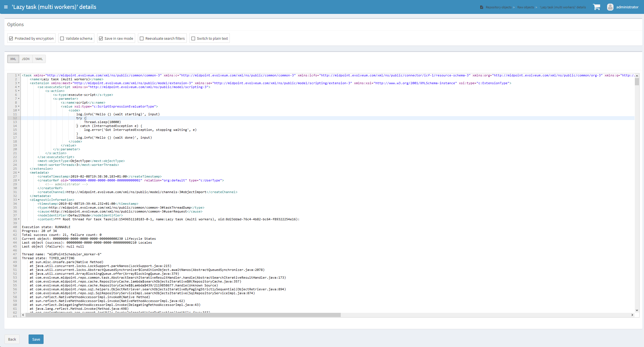Click editor scroll down arrow
The height and width of the screenshot is (347, 644).
pyautogui.click(x=637, y=310)
